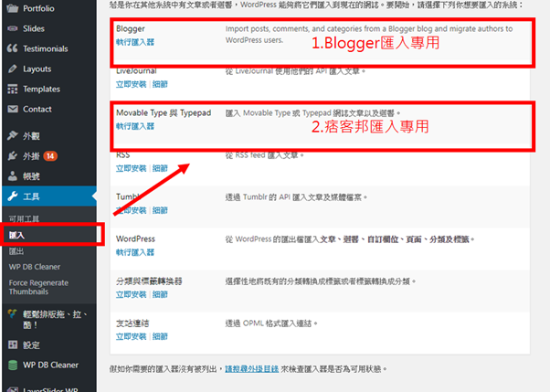Click the Templates grid icon
Image resolution: width=550 pixels, height=392 pixels.
13,90
